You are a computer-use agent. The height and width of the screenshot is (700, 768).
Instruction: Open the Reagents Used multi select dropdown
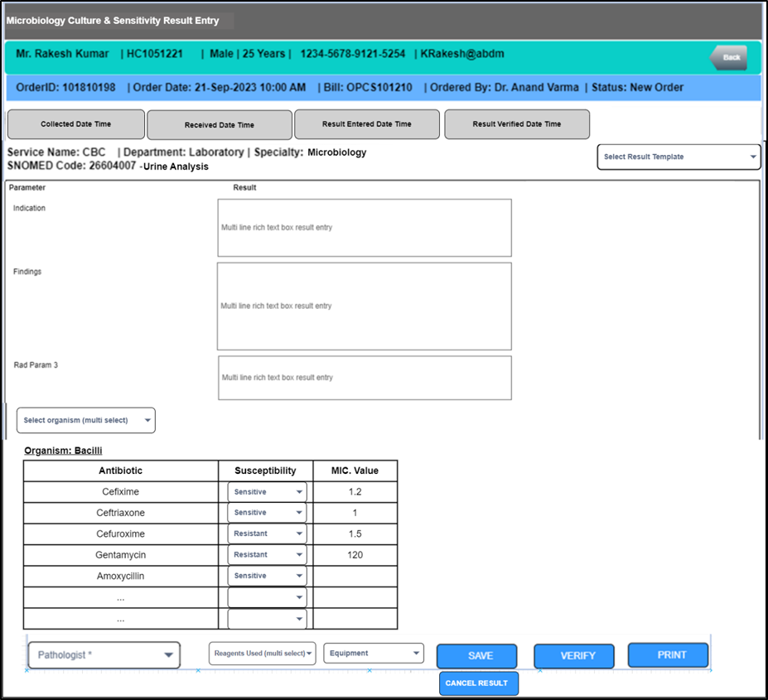[262, 654]
